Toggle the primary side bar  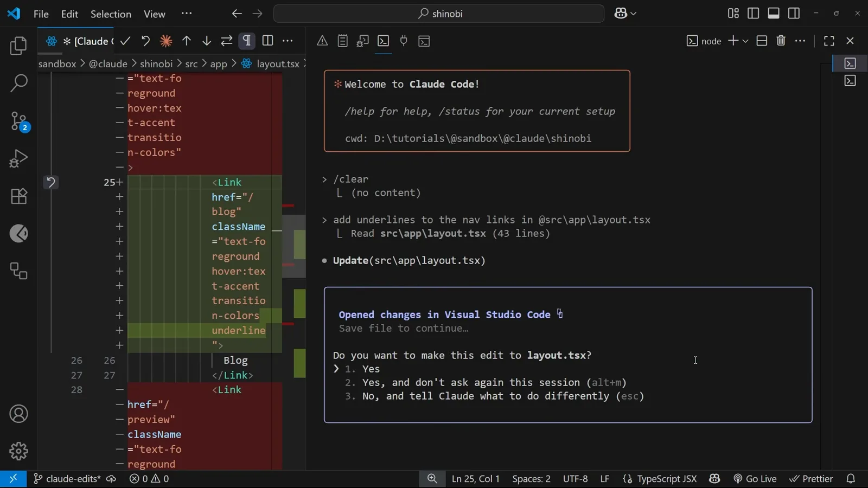click(x=754, y=14)
